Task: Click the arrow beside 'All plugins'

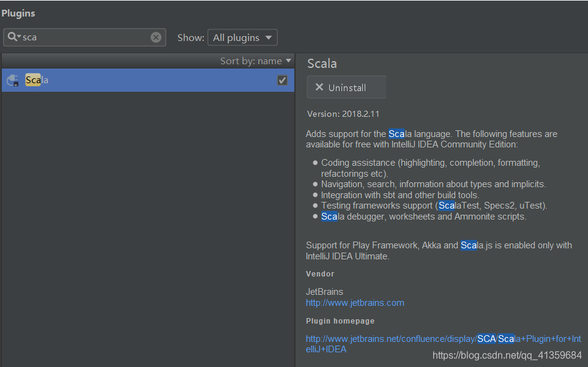Action: (x=268, y=37)
